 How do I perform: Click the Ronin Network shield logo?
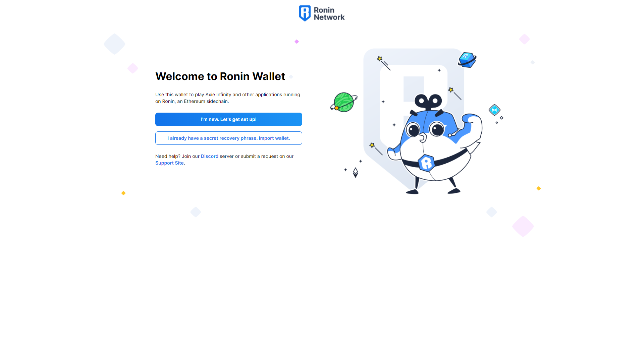[305, 13]
